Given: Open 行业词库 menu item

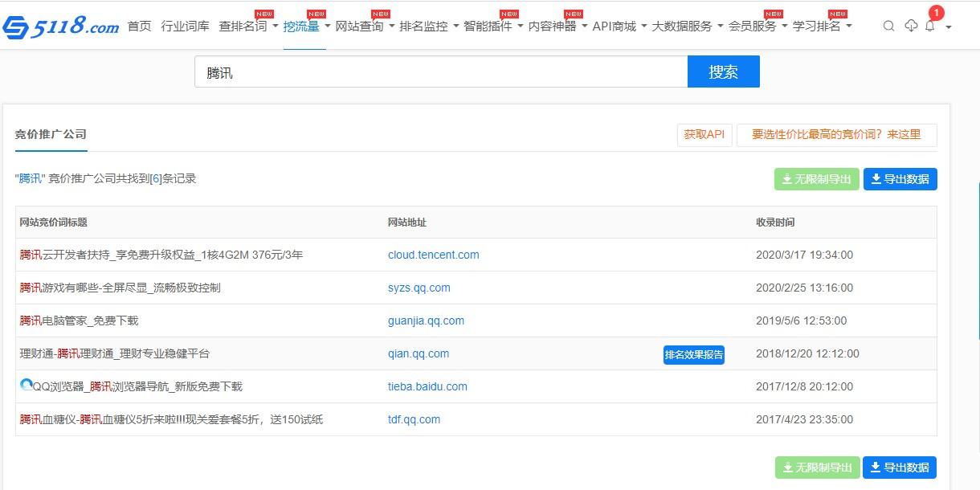Looking at the screenshot, I should (x=185, y=26).
